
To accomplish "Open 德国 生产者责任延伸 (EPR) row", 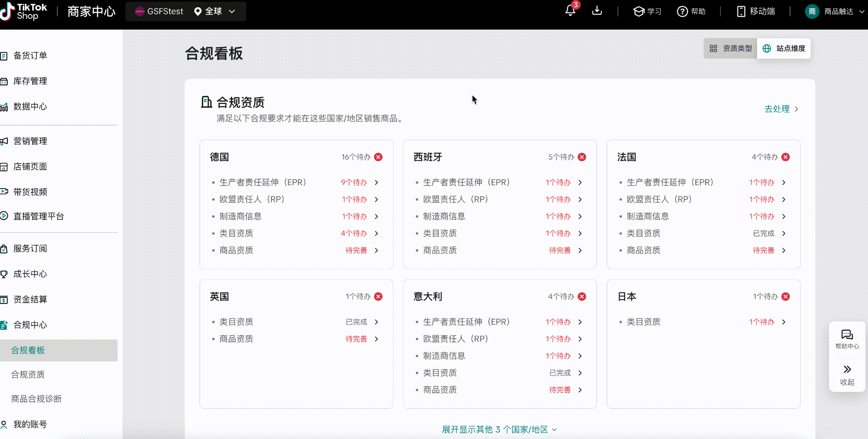I will (296, 182).
